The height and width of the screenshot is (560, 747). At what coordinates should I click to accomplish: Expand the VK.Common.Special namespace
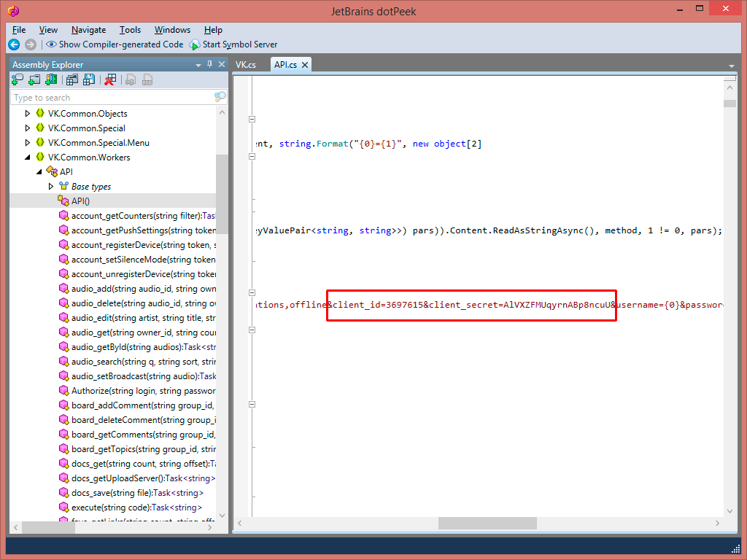point(27,128)
